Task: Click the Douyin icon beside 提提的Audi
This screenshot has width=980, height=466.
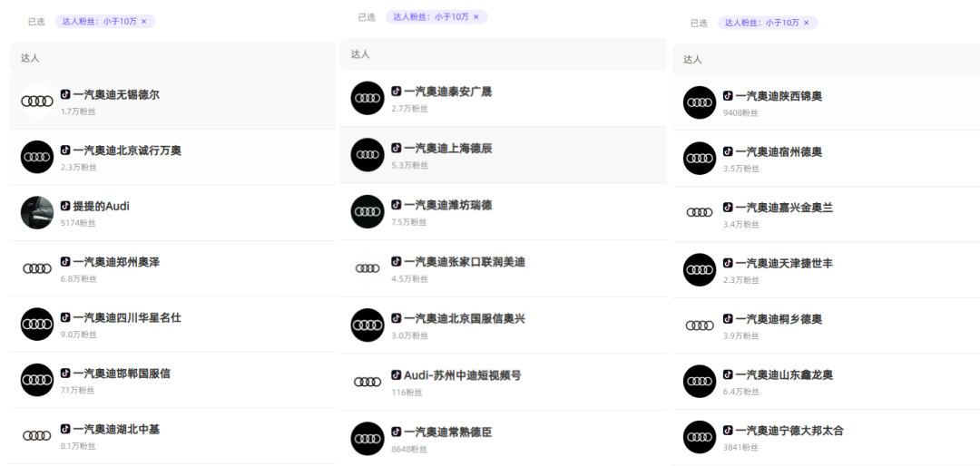Action: pyautogui.click(x=65, y=206)
